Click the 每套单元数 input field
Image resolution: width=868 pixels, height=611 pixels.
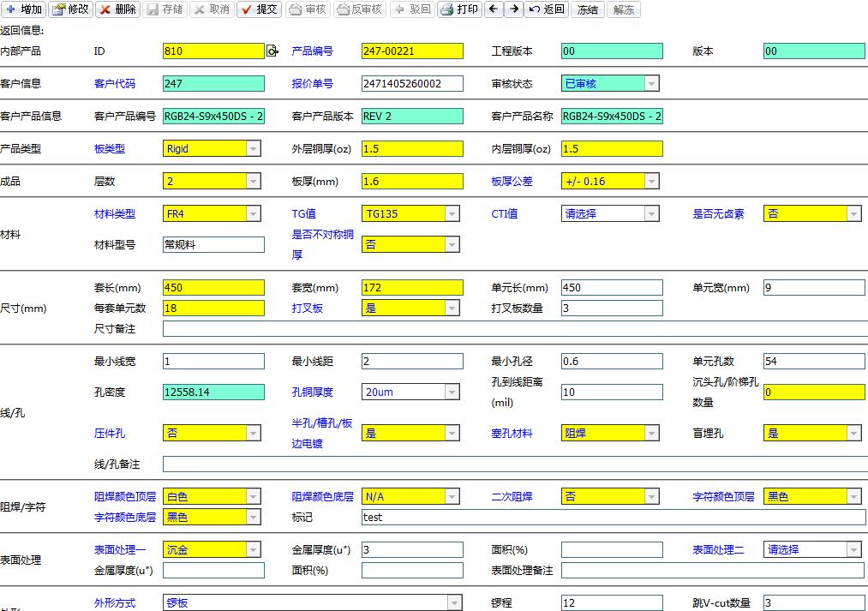tap(213, 308)
